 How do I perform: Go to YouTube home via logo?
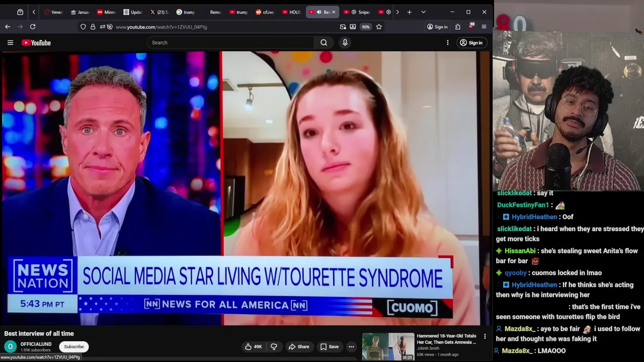[36, 43]
